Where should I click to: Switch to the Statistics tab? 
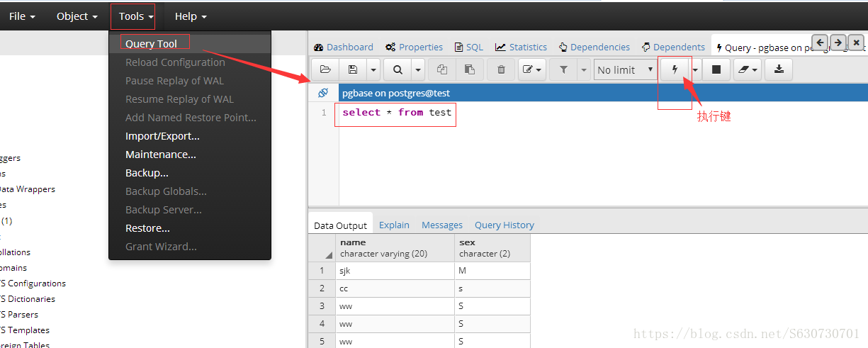(521, 47)
